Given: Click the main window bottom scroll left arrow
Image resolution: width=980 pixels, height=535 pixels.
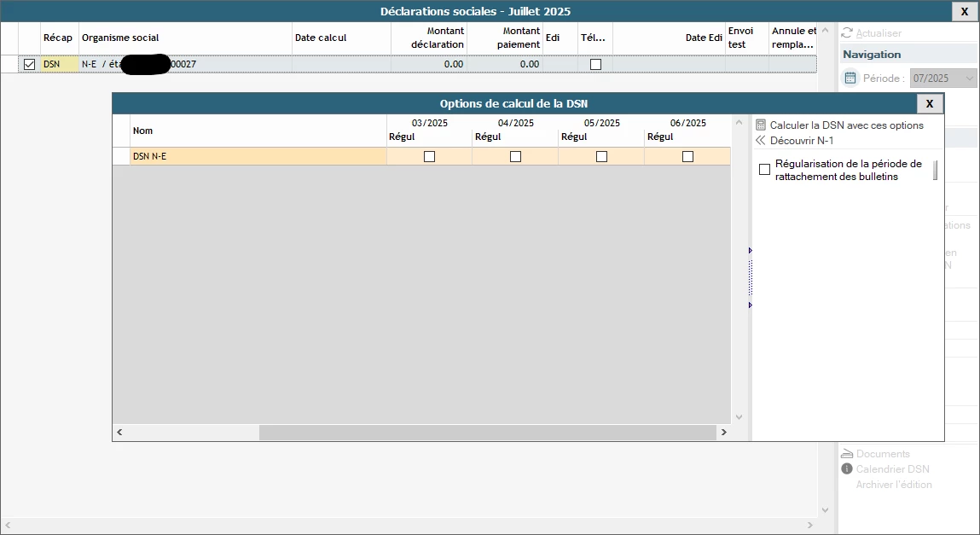Looking at the screenshot, I should [x=8, y=525].
